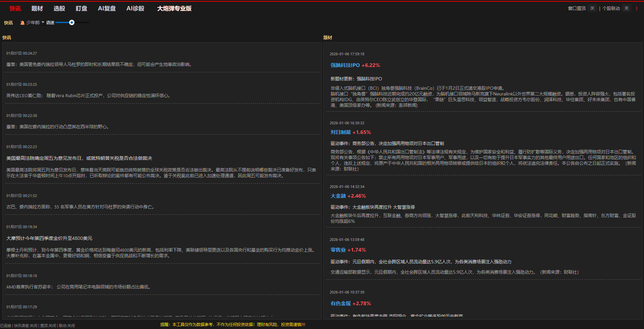644x329 pixels.
Task: Open the AI复盘 tab
Action: pos(107,8)
